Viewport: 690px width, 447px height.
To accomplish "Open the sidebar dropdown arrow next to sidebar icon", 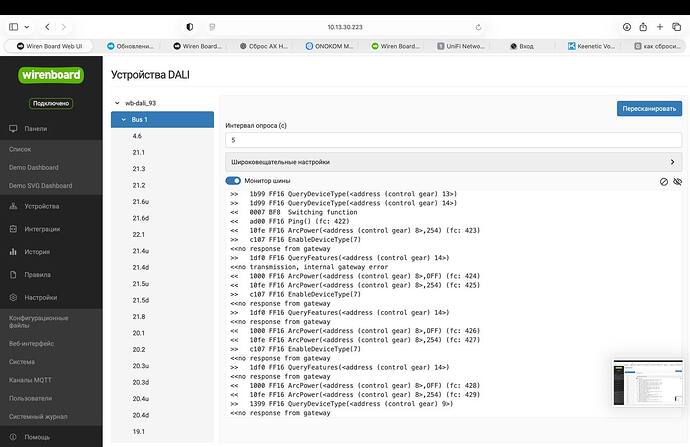I will click(x=27, y=27).
